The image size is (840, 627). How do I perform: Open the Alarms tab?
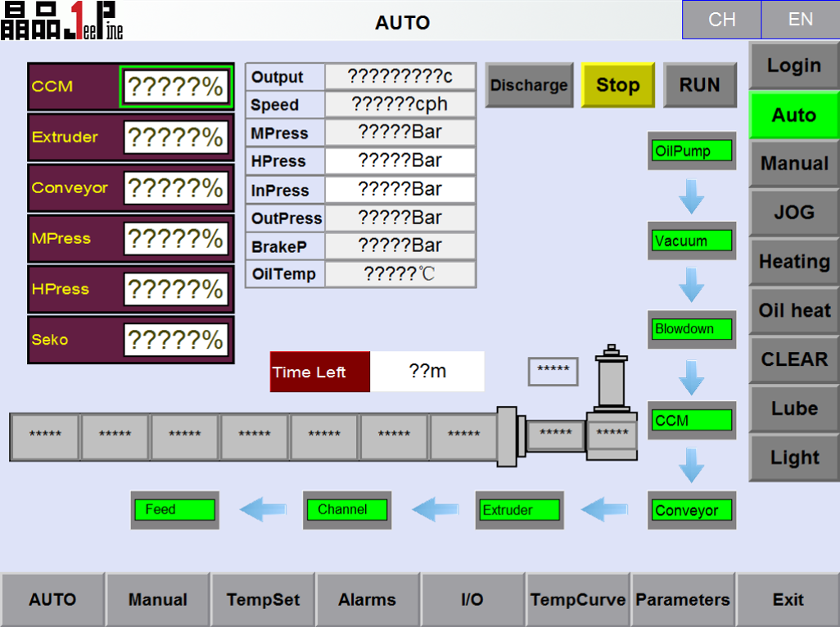(x=367, y=600)
